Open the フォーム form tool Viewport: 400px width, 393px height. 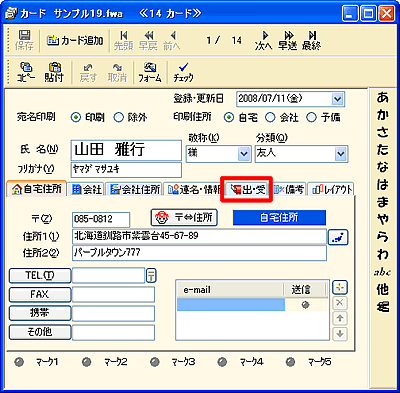coord(150,72)
